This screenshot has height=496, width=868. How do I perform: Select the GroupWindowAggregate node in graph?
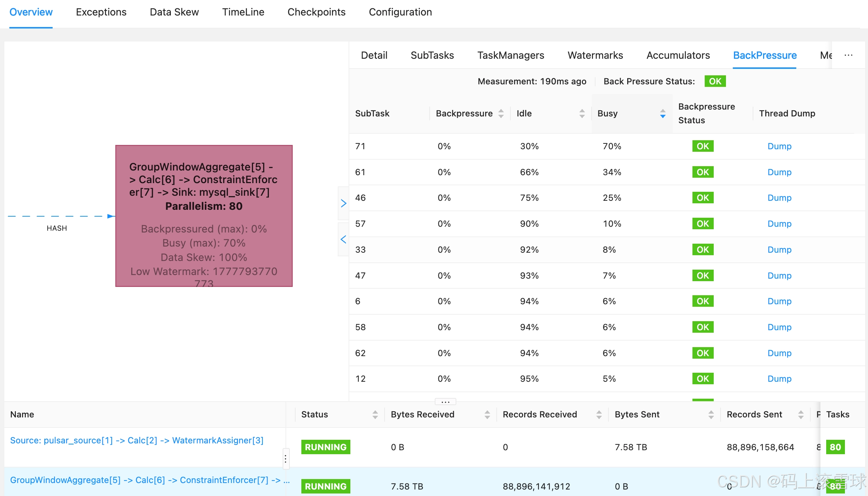(204, 216)
